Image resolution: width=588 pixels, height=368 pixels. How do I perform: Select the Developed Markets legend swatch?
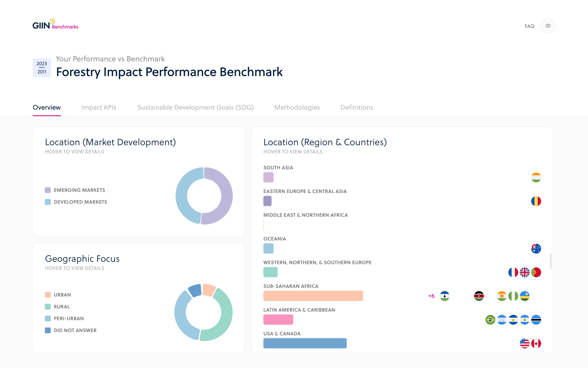(x=48, y=202)
